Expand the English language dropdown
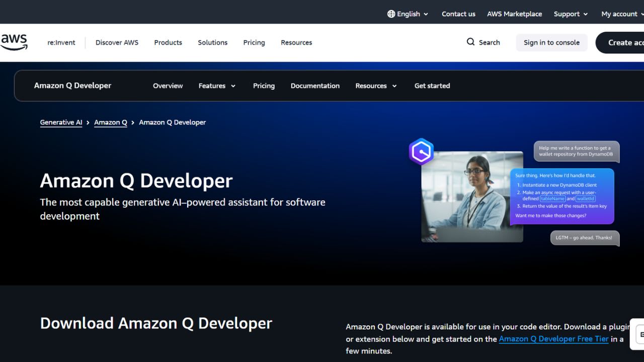Image resolution: width=644 pixels, height=362 pixels. 408,14
